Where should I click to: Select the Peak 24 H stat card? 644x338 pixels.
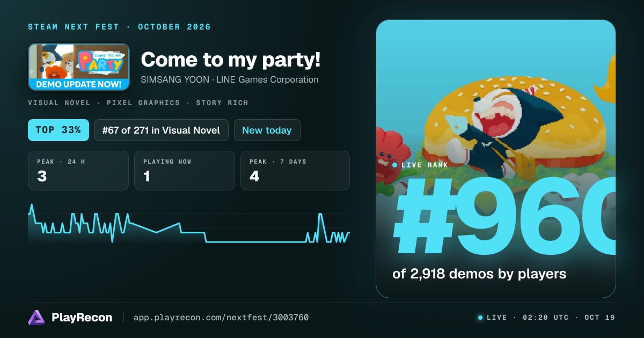(78, 171)
